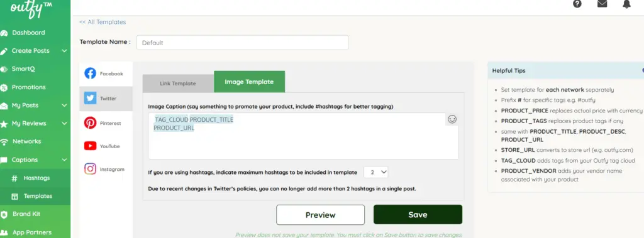Click the App Partners people icon
The image size is (644, 238).
pyautogui.click(x=4, y=233)
